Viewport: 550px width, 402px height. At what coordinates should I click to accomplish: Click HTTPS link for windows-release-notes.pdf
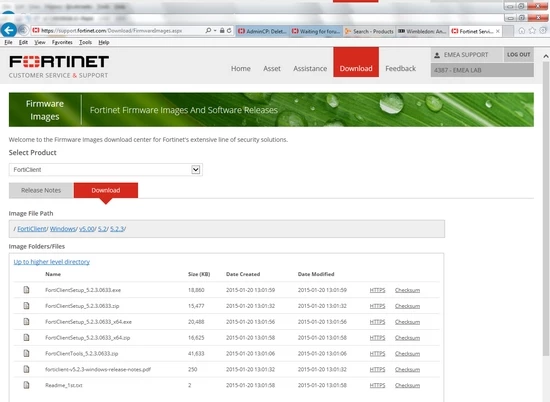coord(377,369)
